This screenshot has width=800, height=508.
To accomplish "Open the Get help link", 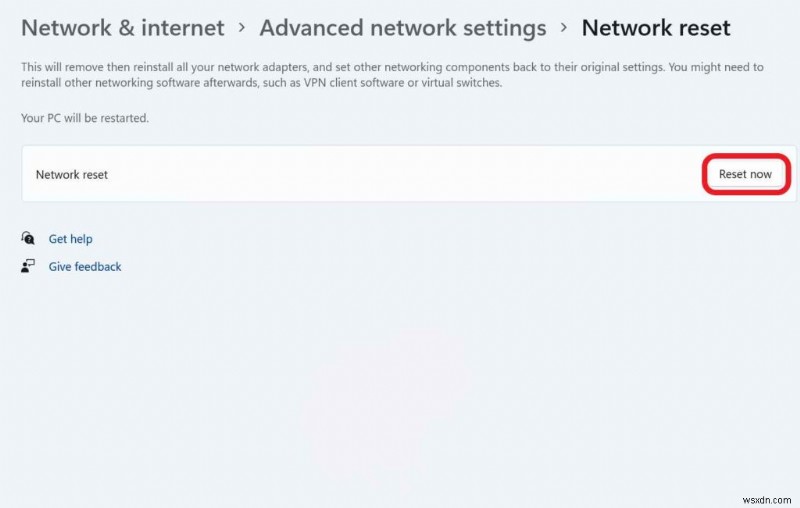I will (70, 239).
